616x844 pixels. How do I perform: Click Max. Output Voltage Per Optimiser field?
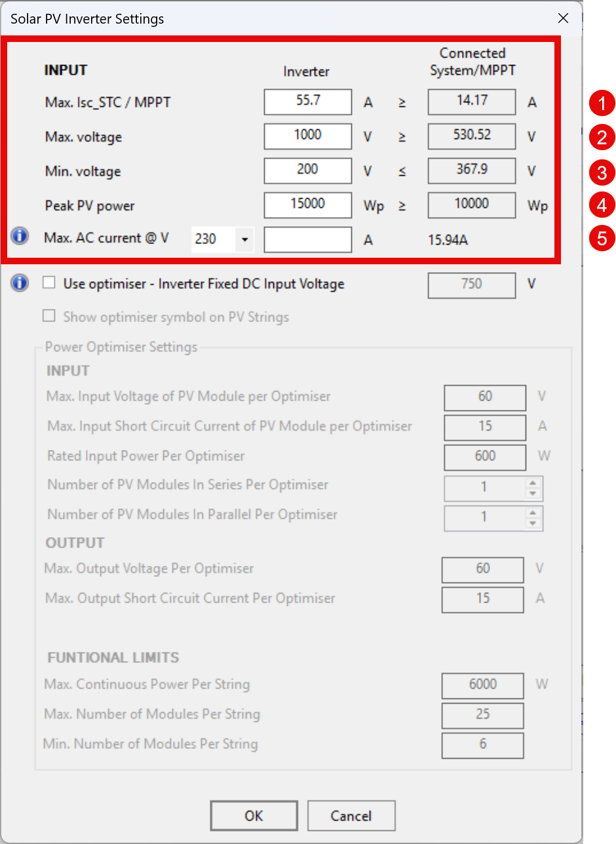pyautogui.click(x=483, y=569)
